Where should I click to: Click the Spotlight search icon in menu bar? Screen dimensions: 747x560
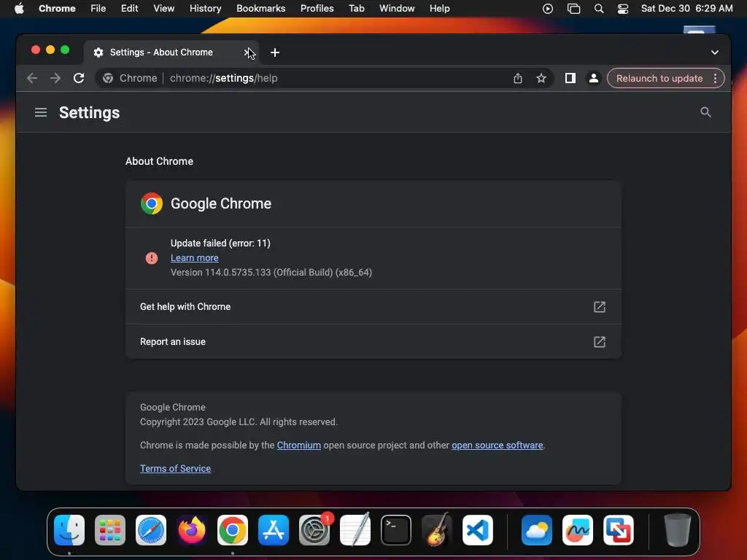pyautogui.click(x=599, y=9)
